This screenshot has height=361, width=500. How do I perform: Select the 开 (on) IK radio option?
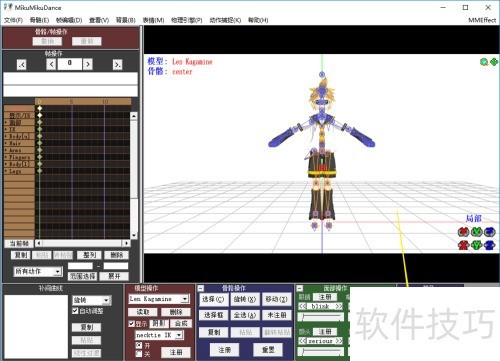tap(139, 345)
